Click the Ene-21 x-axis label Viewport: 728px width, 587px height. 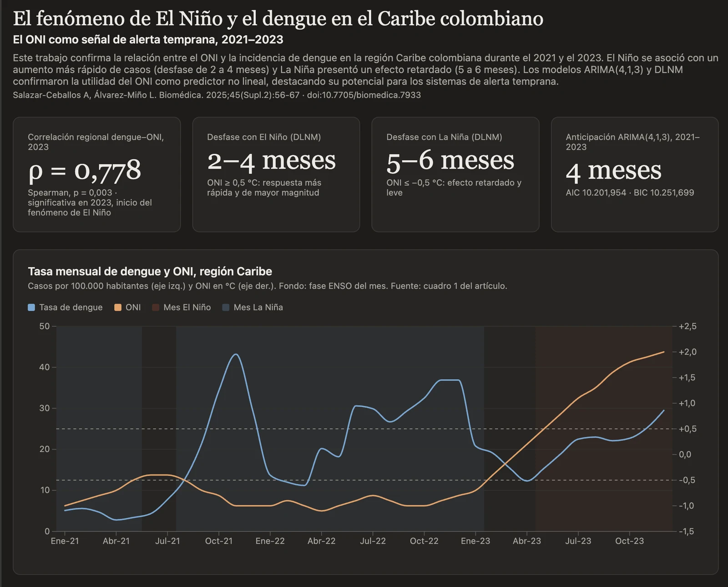(x=65, y=541)
